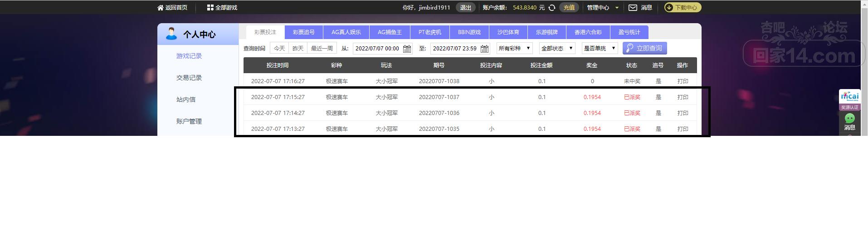868x249 pixels.
Task: Switch to the 盈亏统计 tab
Action: point(629,32)
